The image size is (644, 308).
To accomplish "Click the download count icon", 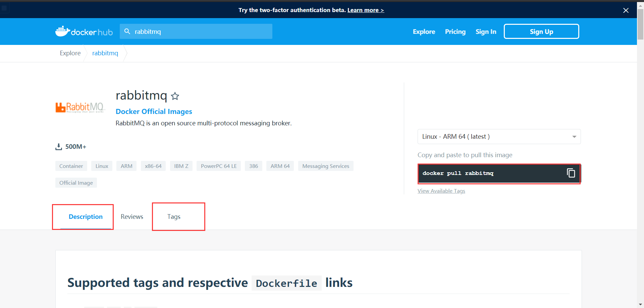I will [59, 147].
